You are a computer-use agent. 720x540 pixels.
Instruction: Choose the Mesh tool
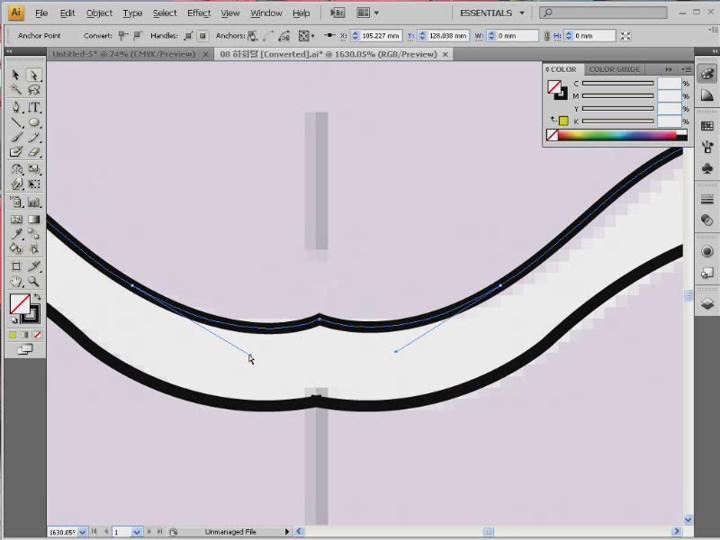16,219
